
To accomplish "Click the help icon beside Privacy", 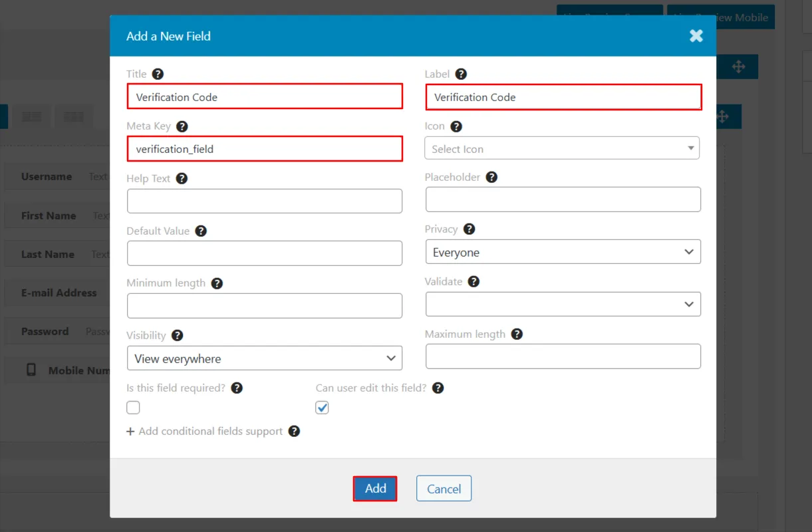I will [x=469, y=229].
